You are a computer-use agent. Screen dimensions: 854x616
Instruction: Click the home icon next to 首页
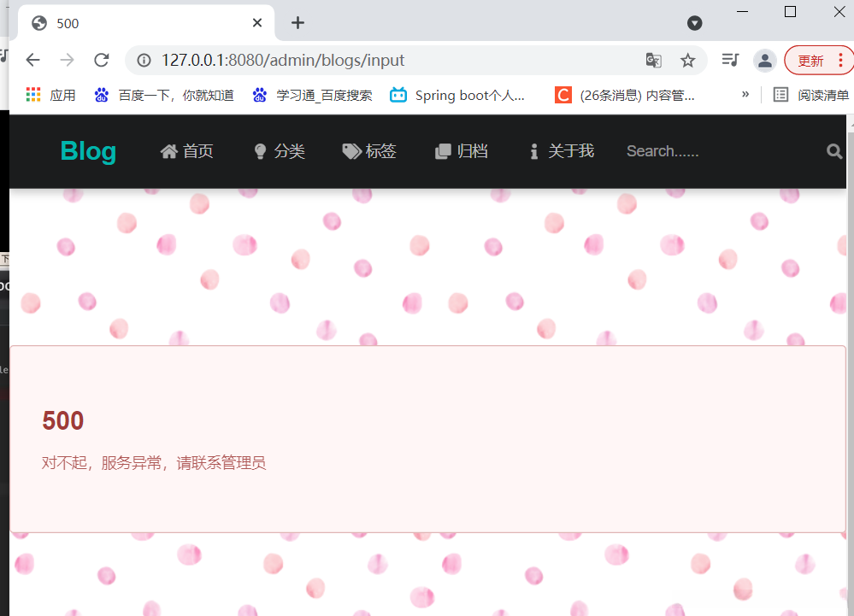[x=168, y=150]
